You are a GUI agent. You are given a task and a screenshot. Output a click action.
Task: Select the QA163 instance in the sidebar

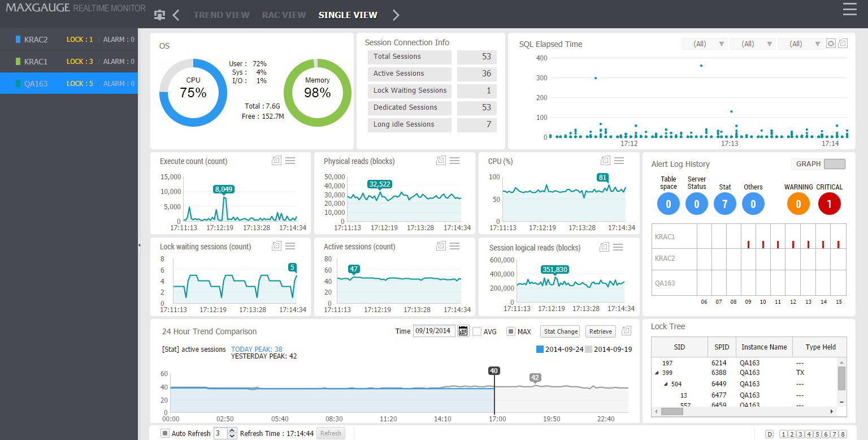click(x=69, y=83)
